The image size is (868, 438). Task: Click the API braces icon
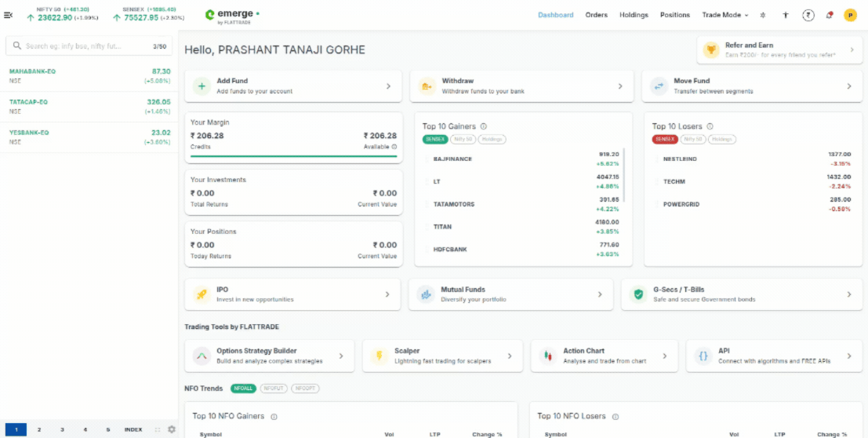pyautogui.click(x=703, y=356)
